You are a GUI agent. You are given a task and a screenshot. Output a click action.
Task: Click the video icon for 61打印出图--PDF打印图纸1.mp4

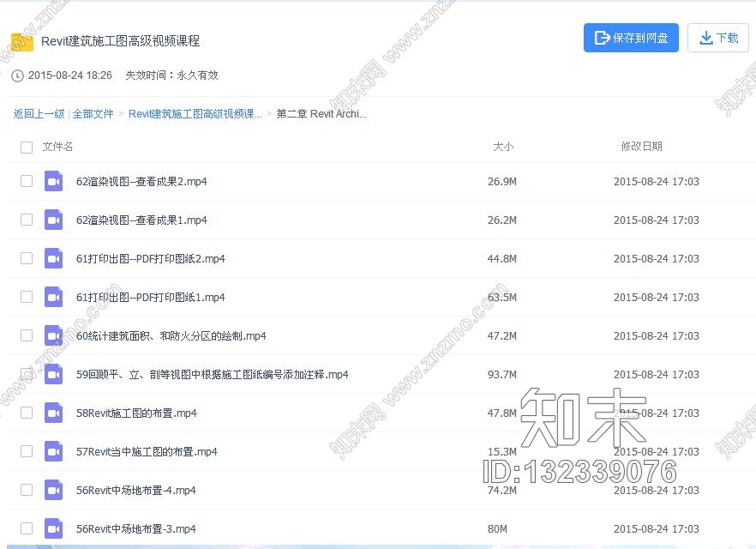[x=53, y=297]
